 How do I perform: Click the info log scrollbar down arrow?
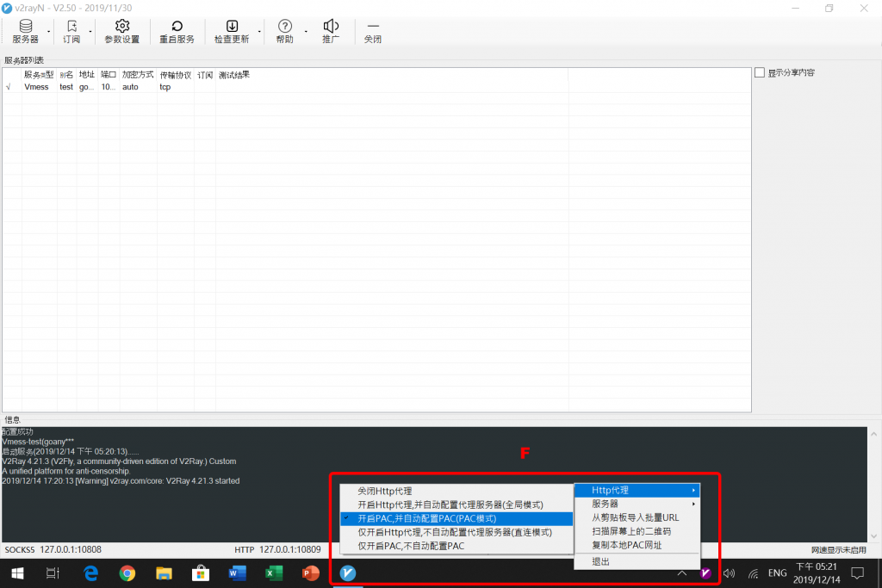(873, 536)
